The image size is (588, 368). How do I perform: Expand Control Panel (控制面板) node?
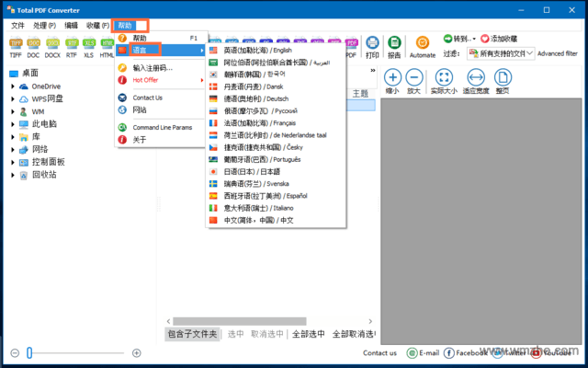pyautogui.click(x=13, y=162)
